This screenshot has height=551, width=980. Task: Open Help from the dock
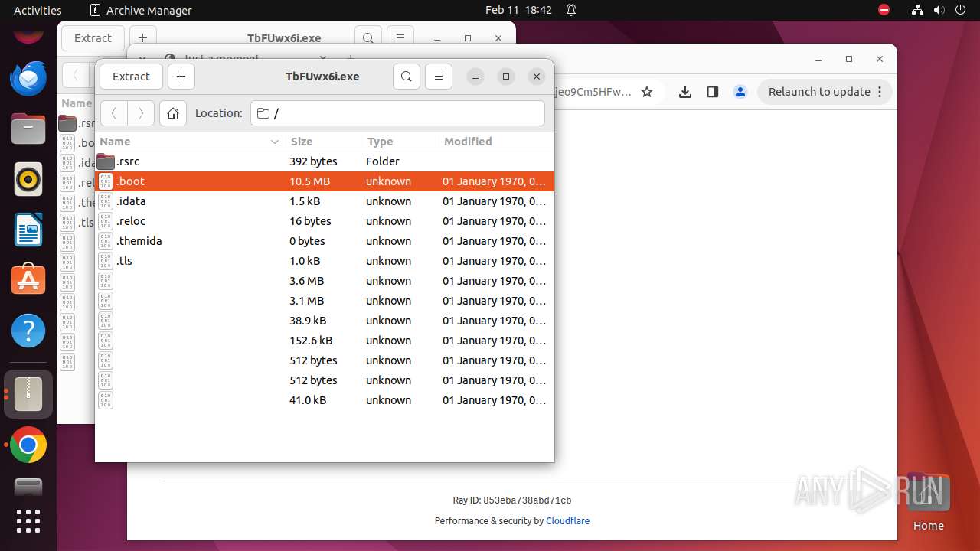(28, 331)
